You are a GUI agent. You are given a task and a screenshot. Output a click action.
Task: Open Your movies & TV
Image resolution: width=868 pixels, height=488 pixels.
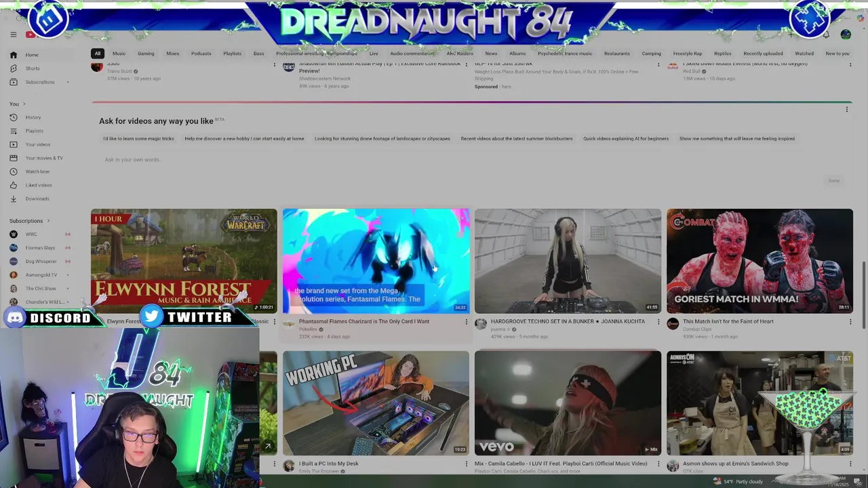[x=44, y=158]
